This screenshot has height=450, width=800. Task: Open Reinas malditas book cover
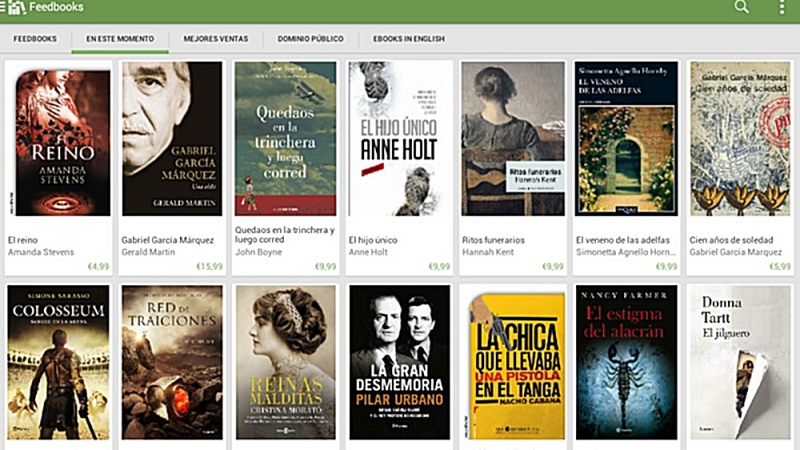pos(285,362)
